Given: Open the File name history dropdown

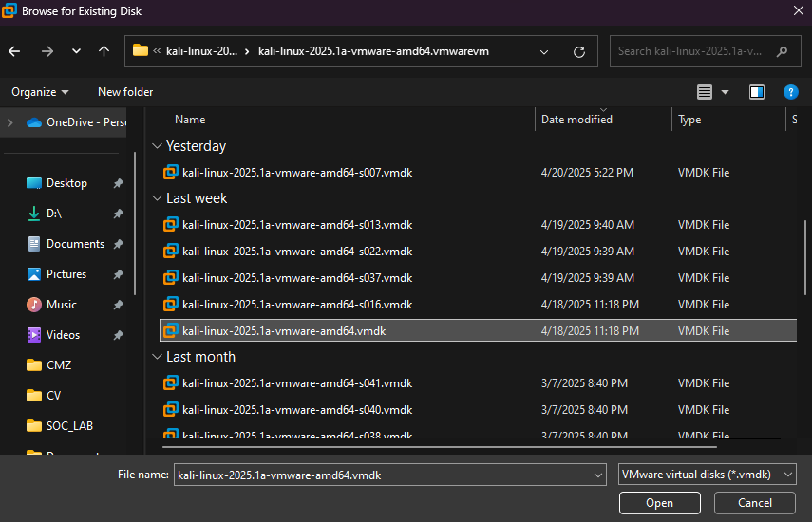Looking at the screenshot, I should point(598,475).
